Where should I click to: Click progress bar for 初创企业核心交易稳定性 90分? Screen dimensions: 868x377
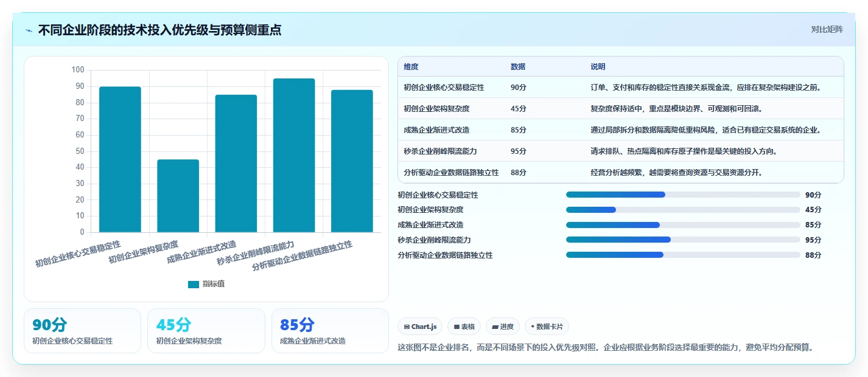(x=683, y=195)
